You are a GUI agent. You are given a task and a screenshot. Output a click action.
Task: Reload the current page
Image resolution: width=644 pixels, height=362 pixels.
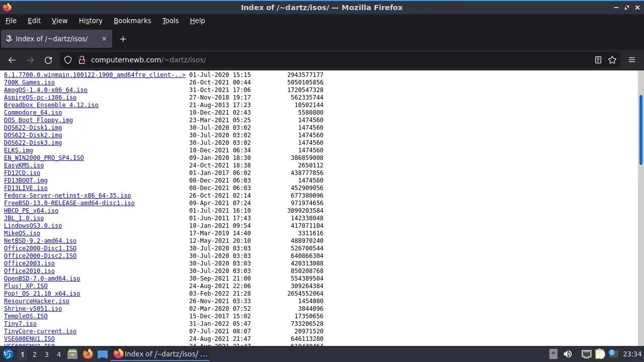48,60
